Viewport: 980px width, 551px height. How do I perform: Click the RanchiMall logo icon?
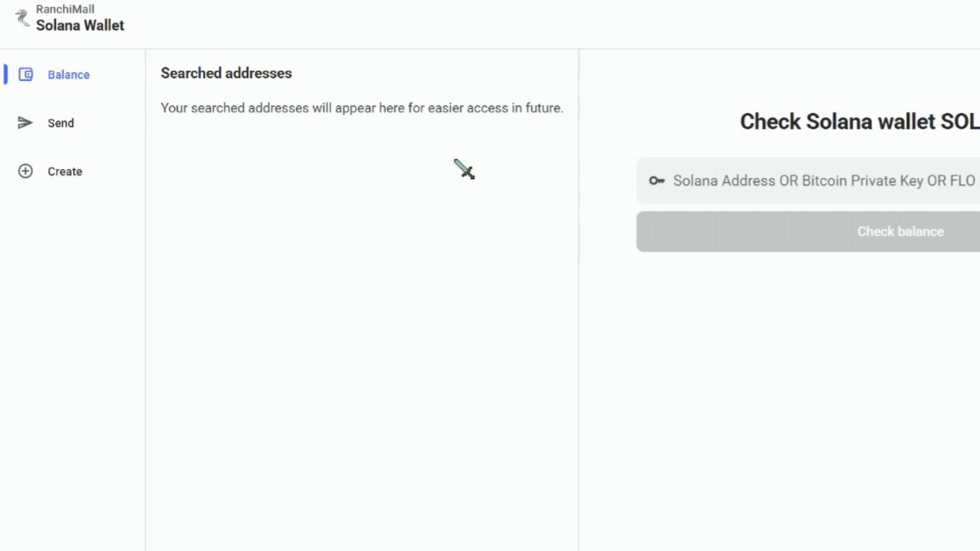[x=22, y=18]
